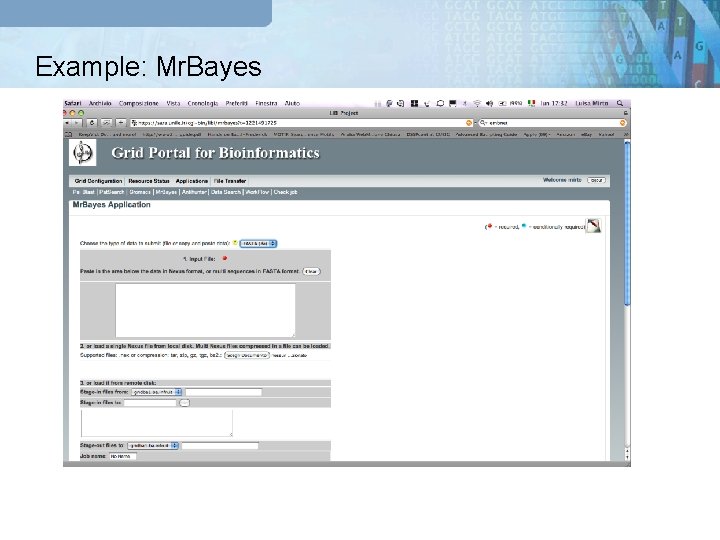
Task: Open the Aiuto menu
Action: tap(292, 103)
